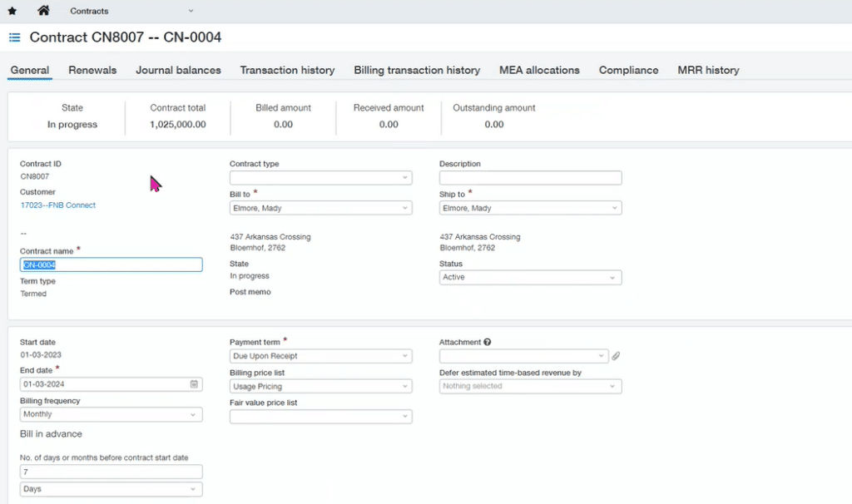Switch to the Renewals tab
This screenshot has width=852, height=504.
coord(92,70)
